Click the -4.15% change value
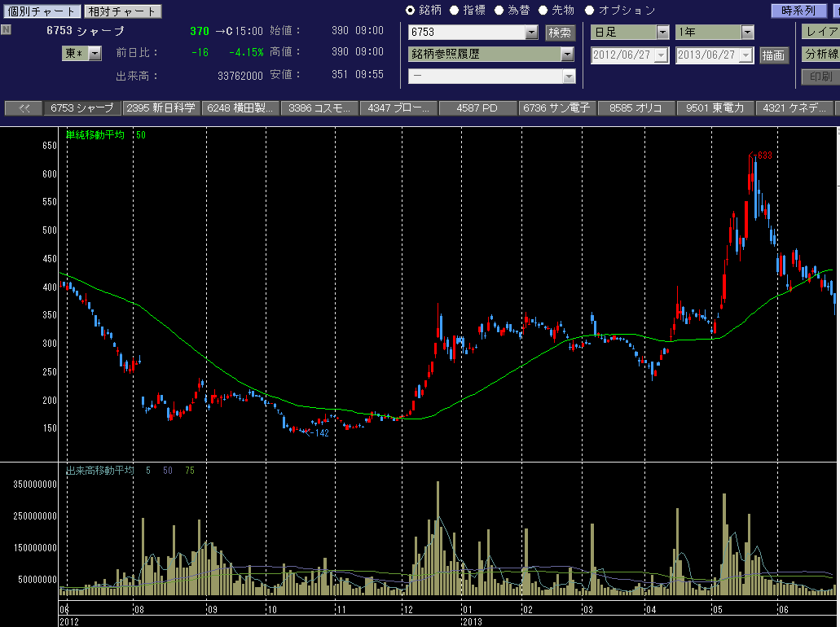 tap(246, 52)
